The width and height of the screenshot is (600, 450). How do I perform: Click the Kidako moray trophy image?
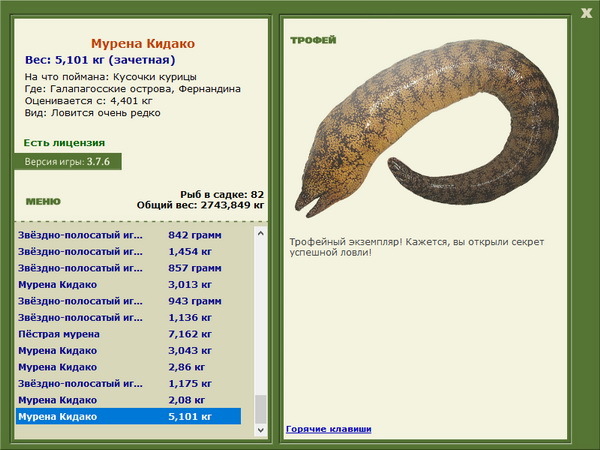pyautogui.click(x=427, y=128)
